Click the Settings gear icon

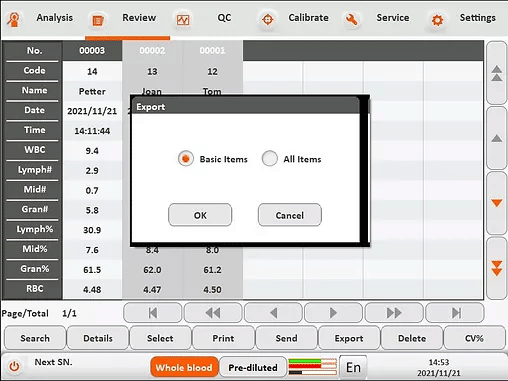coord(437,20)
